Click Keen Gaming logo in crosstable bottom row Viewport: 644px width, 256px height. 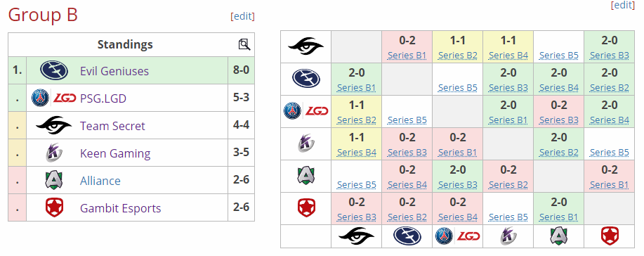508,236
